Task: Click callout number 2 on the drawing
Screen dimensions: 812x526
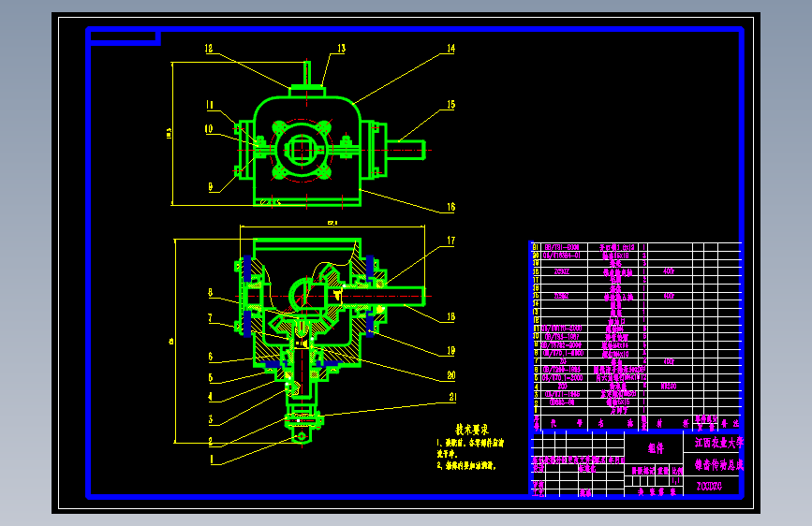Action: (x=210, y=441)
